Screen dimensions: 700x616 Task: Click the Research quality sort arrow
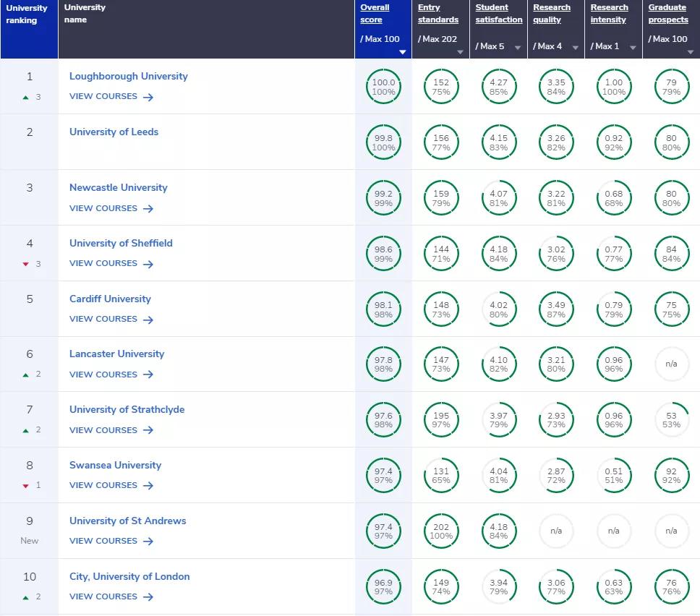pos(576,48)
